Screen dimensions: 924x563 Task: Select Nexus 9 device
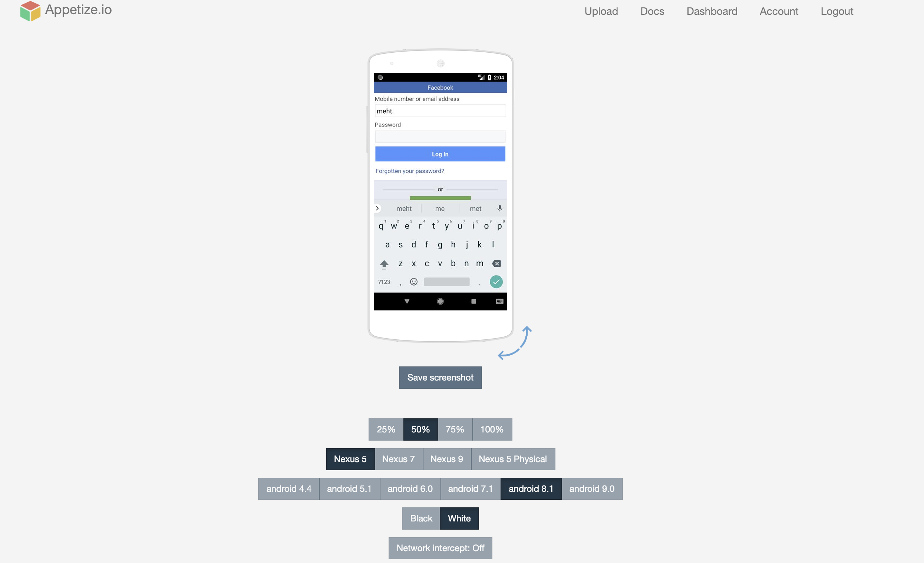click(446, 459)
